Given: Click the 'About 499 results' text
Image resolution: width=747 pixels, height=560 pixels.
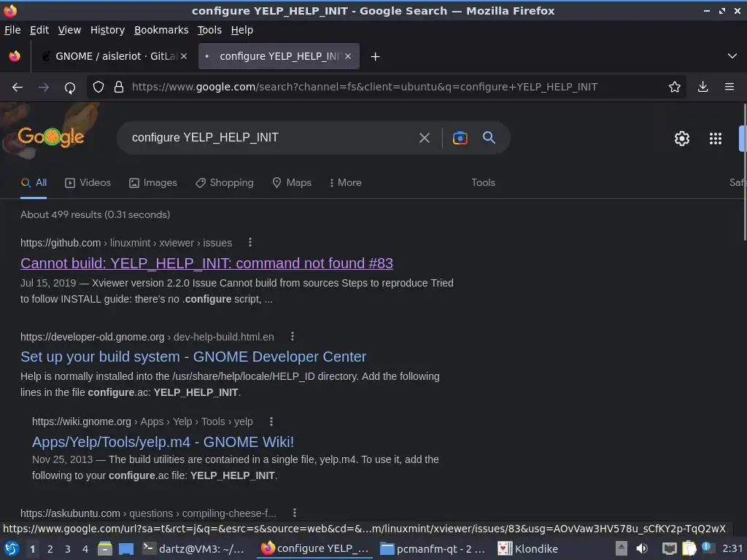Looking at the screenshot, I should (x=96, y=215).
